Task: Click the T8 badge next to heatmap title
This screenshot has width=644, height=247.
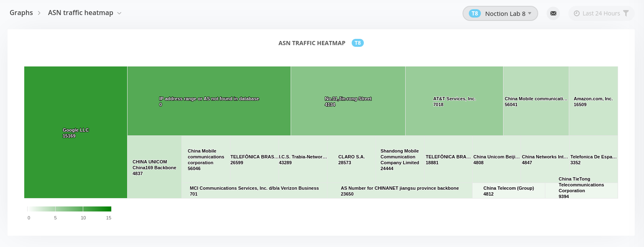Action: coord(358,43)
